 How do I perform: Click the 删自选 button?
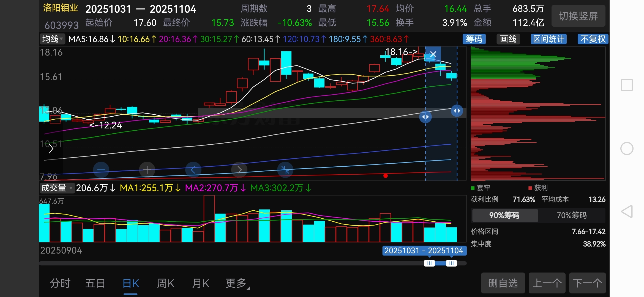click(503, 283)
